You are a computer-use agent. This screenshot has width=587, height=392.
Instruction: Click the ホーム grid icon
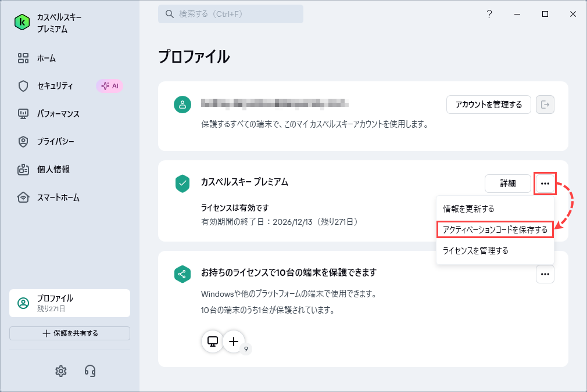(23, 58)
